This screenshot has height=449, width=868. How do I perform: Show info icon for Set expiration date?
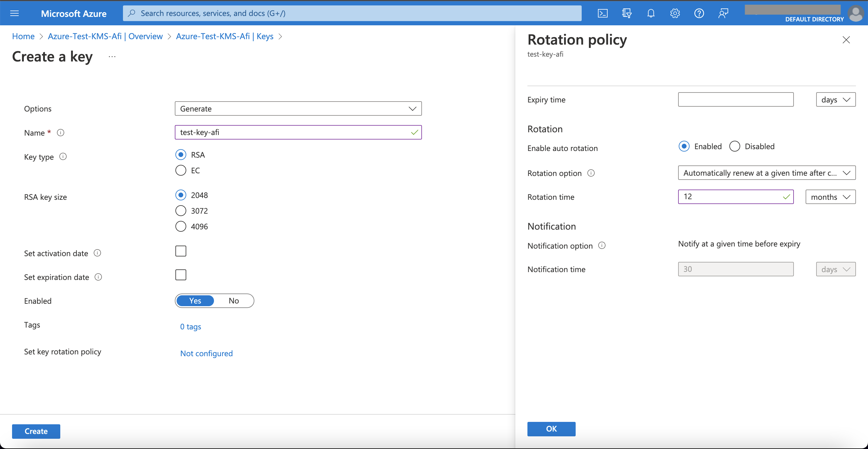(98, 277)
